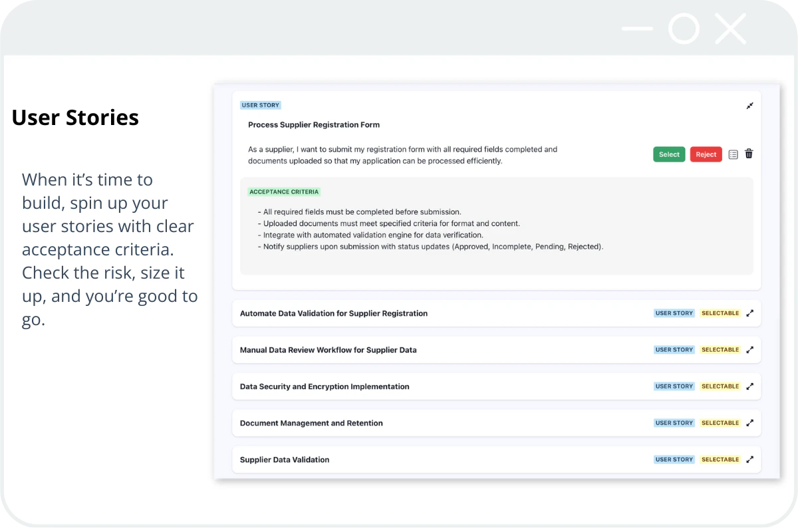Expand Data Security and Encryption story

click(x=749, y=386)
